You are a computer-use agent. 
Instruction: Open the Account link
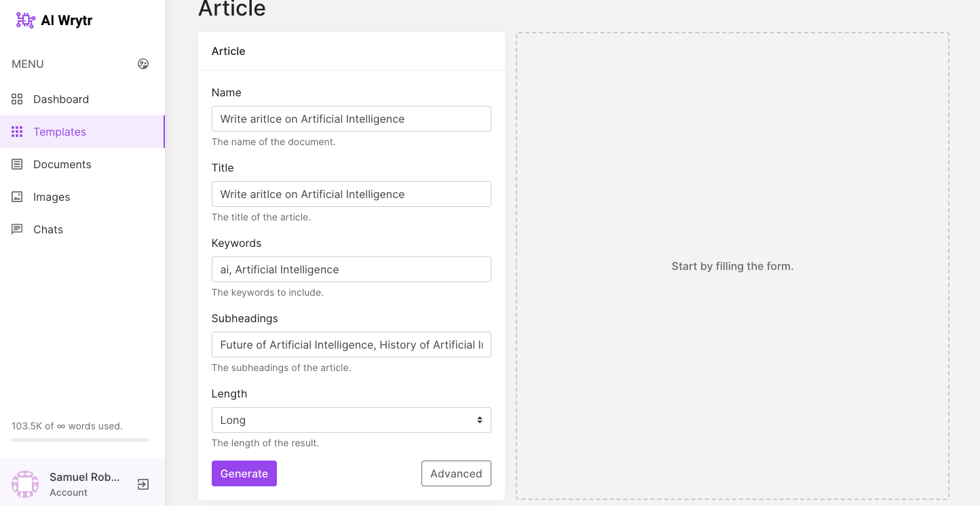(x=69, y=492)
